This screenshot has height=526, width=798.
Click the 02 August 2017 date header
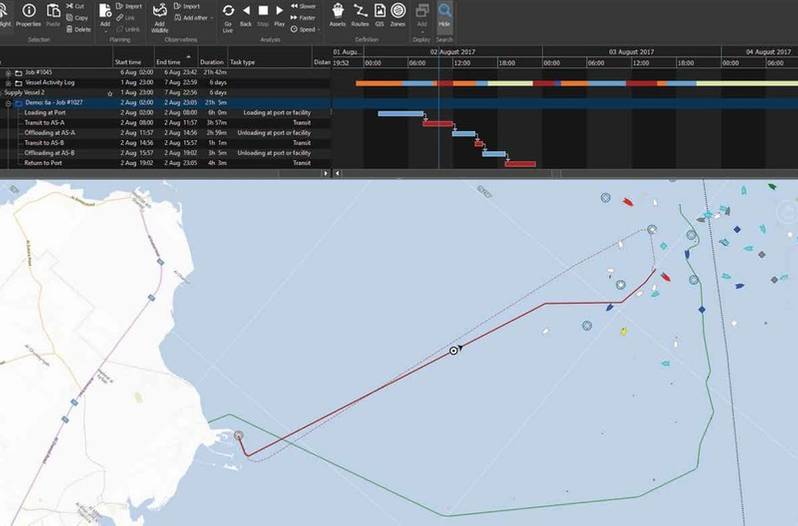coord(453,52)
